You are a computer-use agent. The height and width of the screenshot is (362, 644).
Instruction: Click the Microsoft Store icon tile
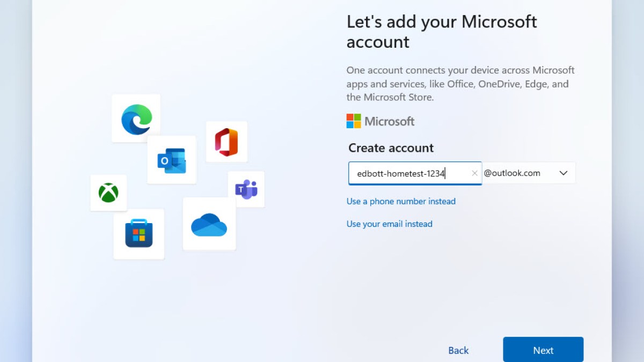click(139, 234)
